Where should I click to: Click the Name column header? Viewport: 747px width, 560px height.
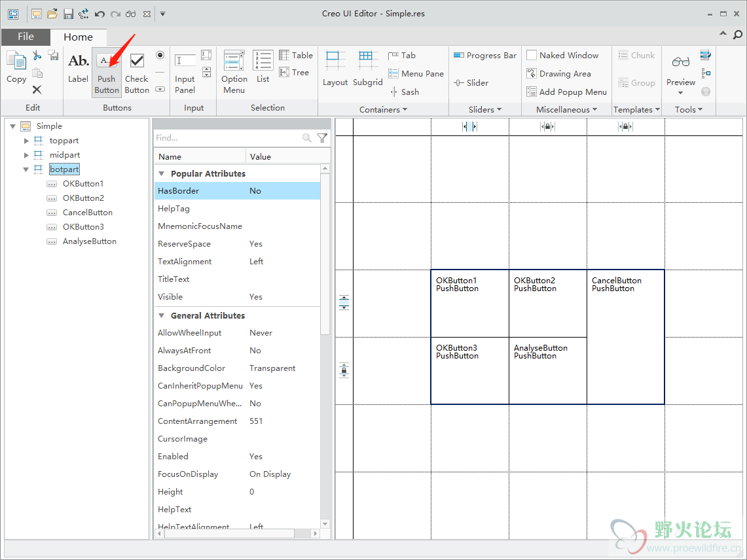[x=200, y=156]
